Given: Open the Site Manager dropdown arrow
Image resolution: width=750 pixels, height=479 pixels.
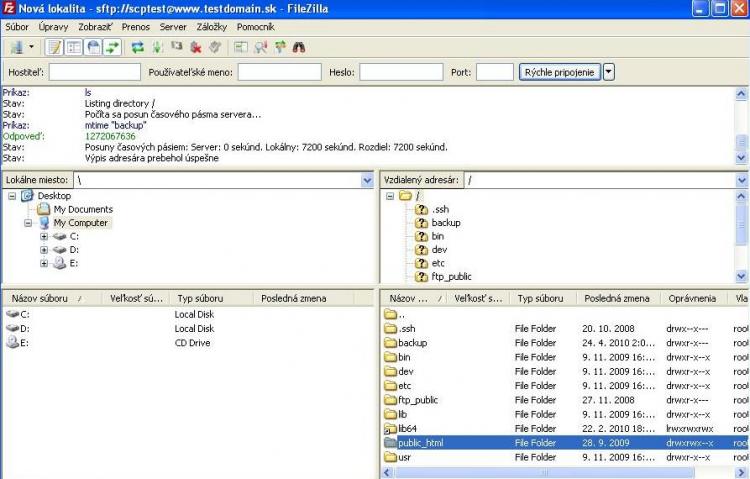Looking at the screenshot, I should pos(32,47).
